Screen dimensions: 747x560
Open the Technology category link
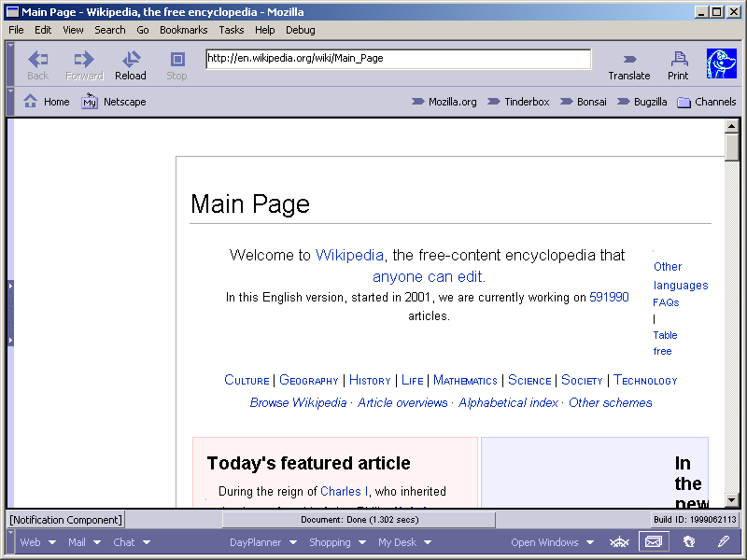pyautogui.click(x=645, y=380)
